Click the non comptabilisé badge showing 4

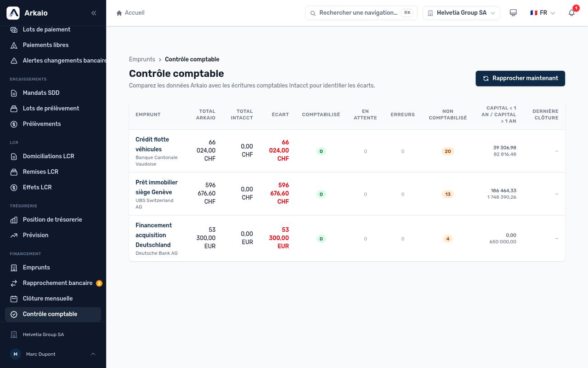[448, 239]
